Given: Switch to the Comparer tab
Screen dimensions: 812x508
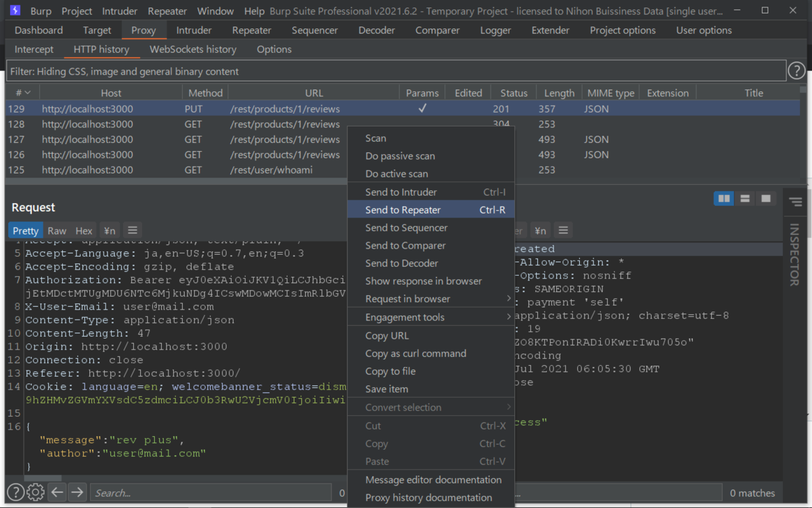Looking at the screenshot, I should tap(436, 30).
